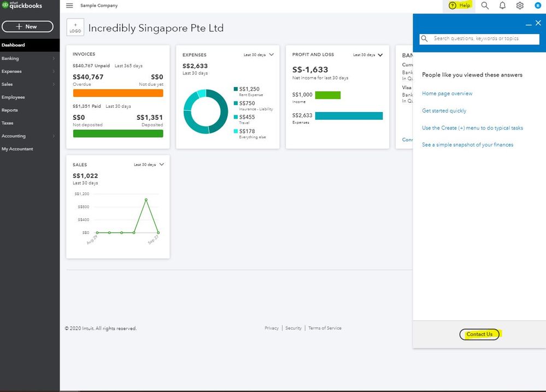Open the Security footer link
546x392 pixels.
click(293, 328)
